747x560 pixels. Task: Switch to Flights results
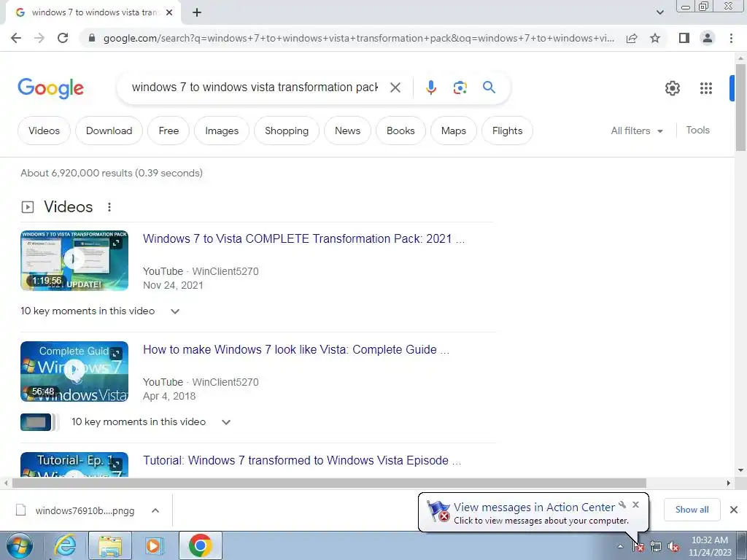[508, 131]
